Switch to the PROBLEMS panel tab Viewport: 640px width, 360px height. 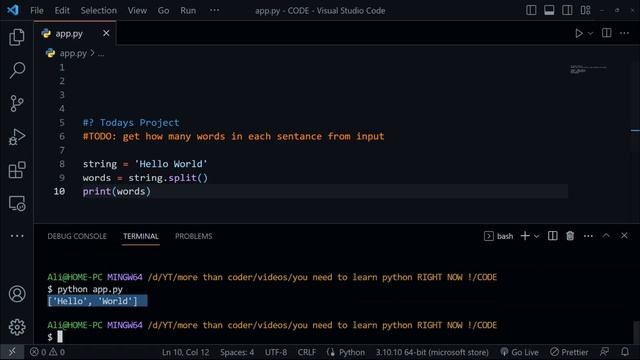click(193, 236)
